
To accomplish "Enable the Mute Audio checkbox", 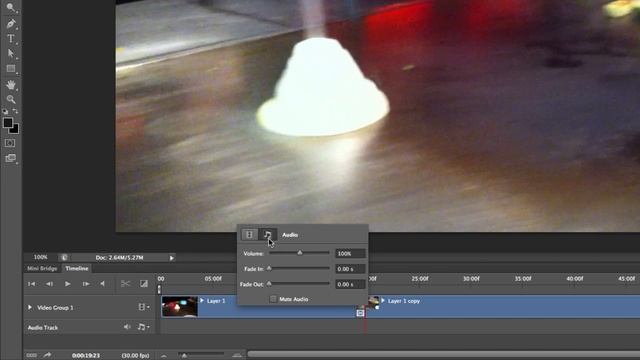I will (x=273, y=299).
